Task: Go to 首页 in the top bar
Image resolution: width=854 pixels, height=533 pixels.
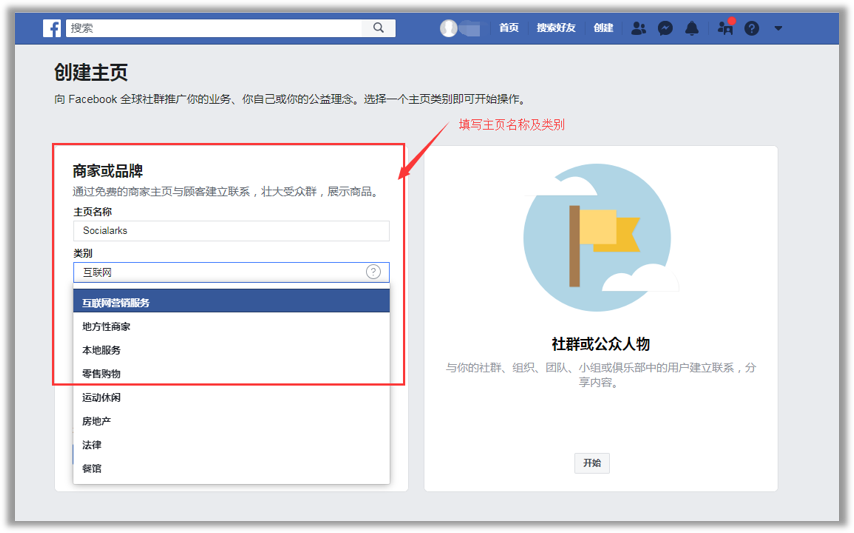Action: tap(509, 28)
